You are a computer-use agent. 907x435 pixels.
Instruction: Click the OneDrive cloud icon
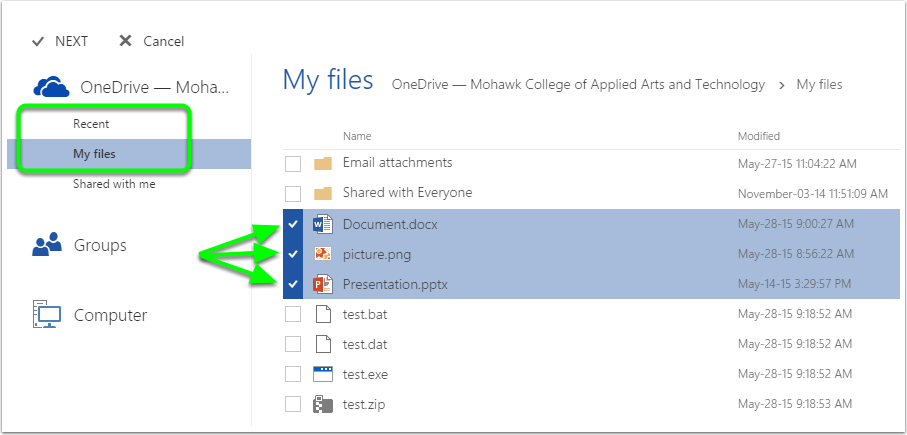pyautogui.click(x=50, y=87)
